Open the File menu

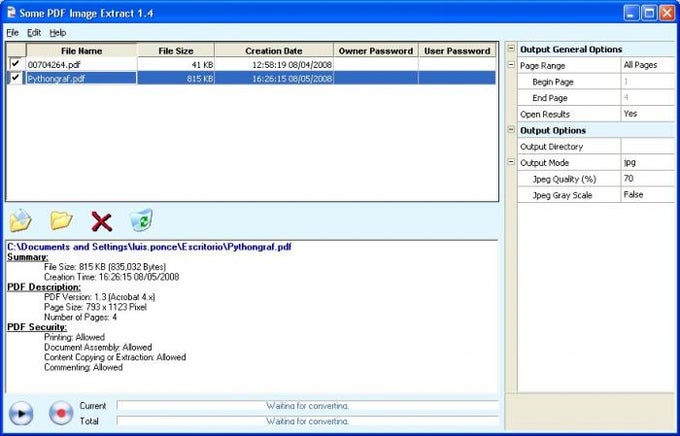13,33
